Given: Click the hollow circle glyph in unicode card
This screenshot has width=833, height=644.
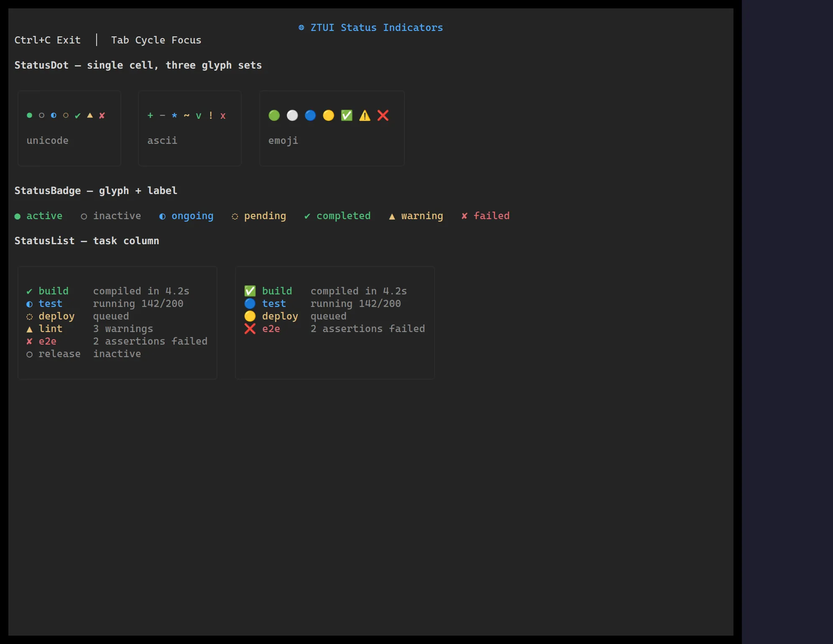Looking at the screenshot, I should point(41,115).
